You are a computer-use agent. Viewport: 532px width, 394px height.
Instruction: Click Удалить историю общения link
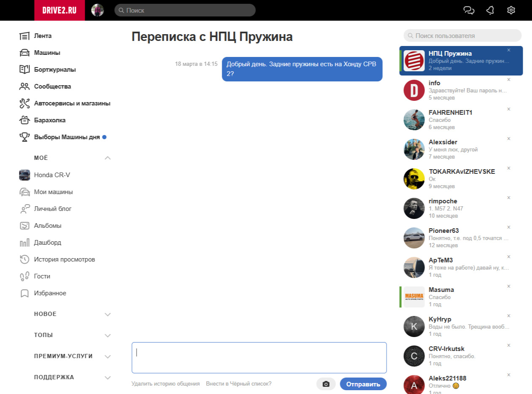pos(165,384)
